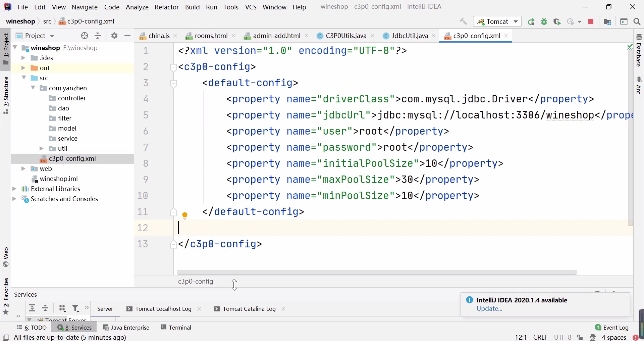Click the intention lightbulb in editor gutter
This screenshot has width=644, height=341.
(x=185, y=215)
